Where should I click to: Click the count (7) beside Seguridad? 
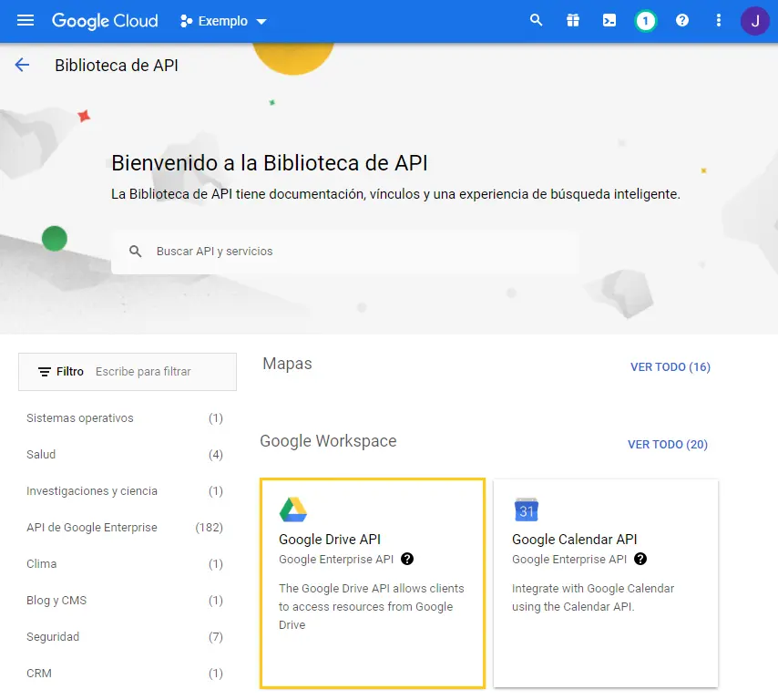point(216,636)
